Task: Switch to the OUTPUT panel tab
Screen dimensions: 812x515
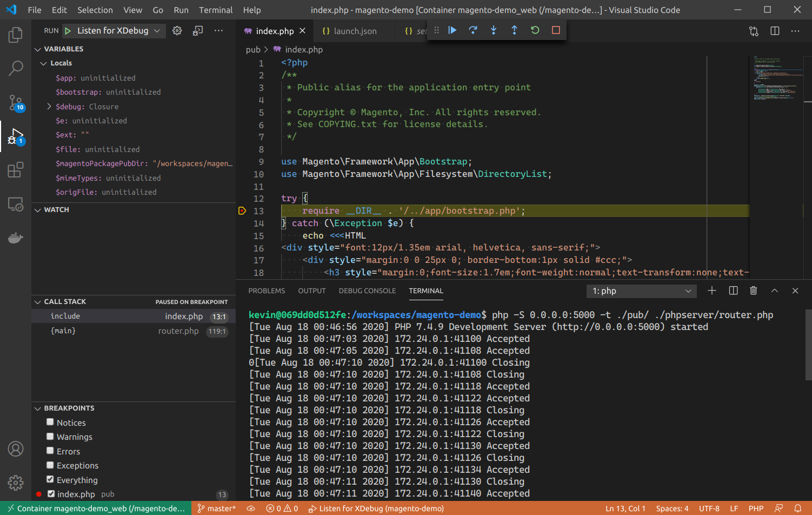Action: point(312,291)
